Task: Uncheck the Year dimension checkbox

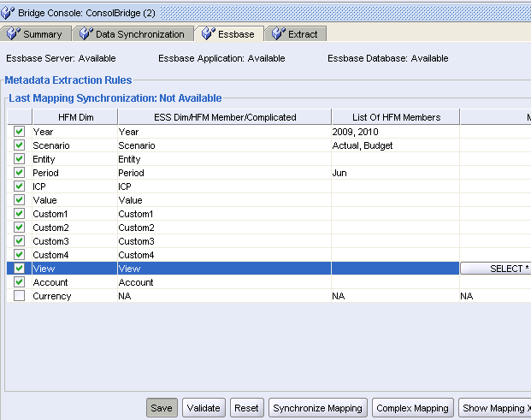Action: tap(19, 132)
